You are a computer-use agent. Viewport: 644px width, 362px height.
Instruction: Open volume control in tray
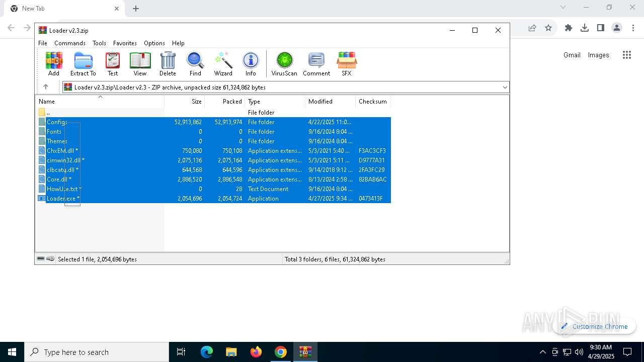(579, 352)
